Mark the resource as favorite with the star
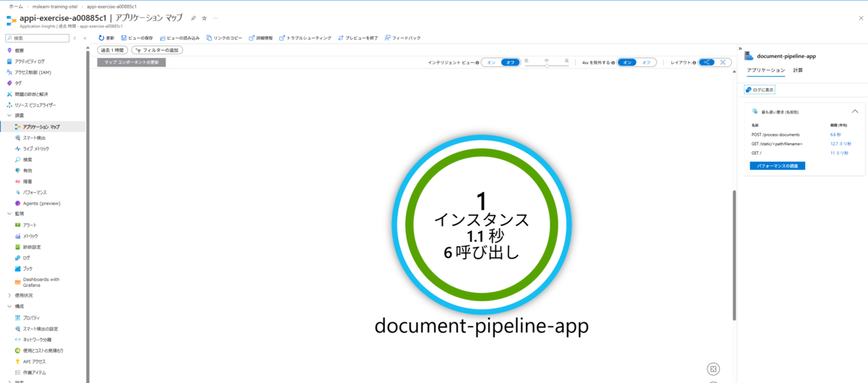Viewport: 868px width, 383px height. click(204, 17)
